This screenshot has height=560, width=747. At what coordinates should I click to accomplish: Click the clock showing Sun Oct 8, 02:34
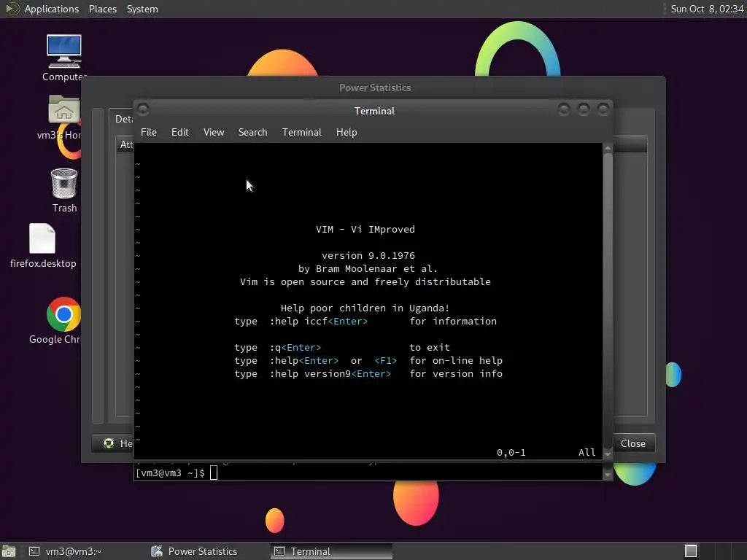point(707,9)
